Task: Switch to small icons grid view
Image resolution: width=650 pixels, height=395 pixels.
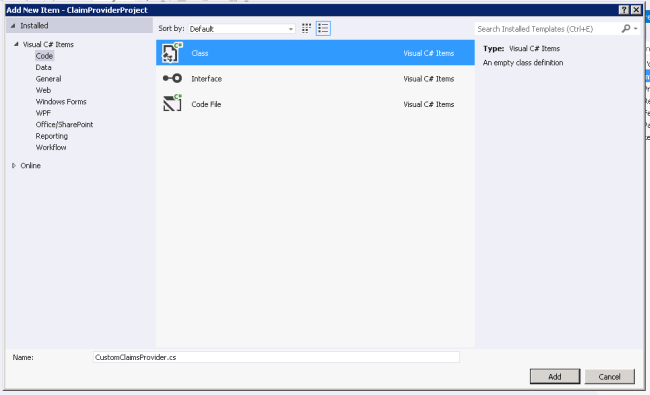Action: [306, 28]
